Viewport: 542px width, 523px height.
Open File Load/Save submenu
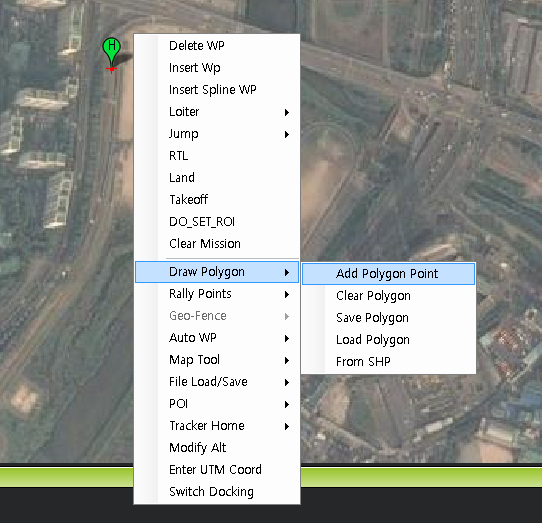point(217,382)
